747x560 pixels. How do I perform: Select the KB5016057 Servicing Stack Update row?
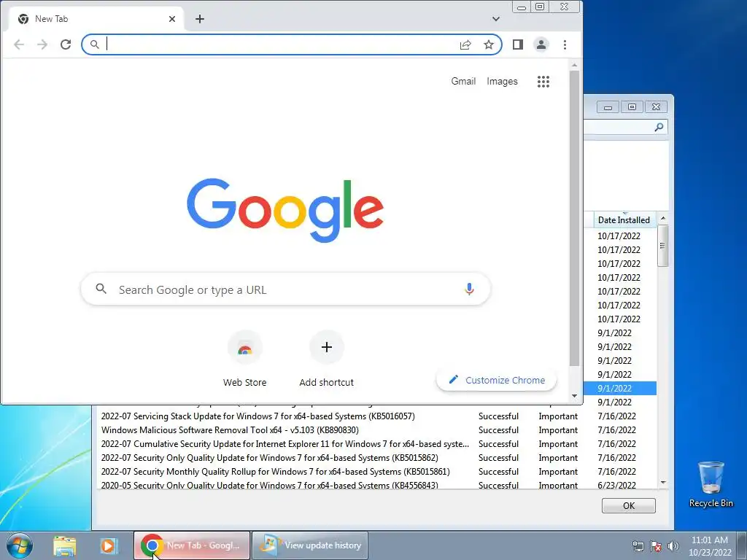[376, 416]
